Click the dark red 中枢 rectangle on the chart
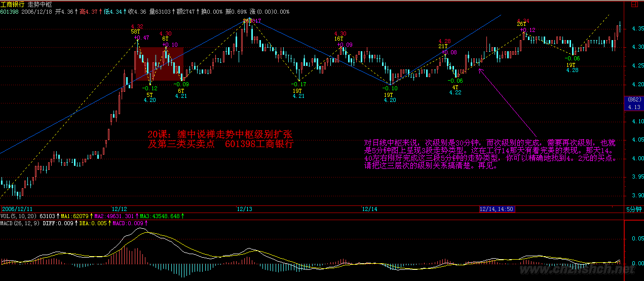 (159, 64)
